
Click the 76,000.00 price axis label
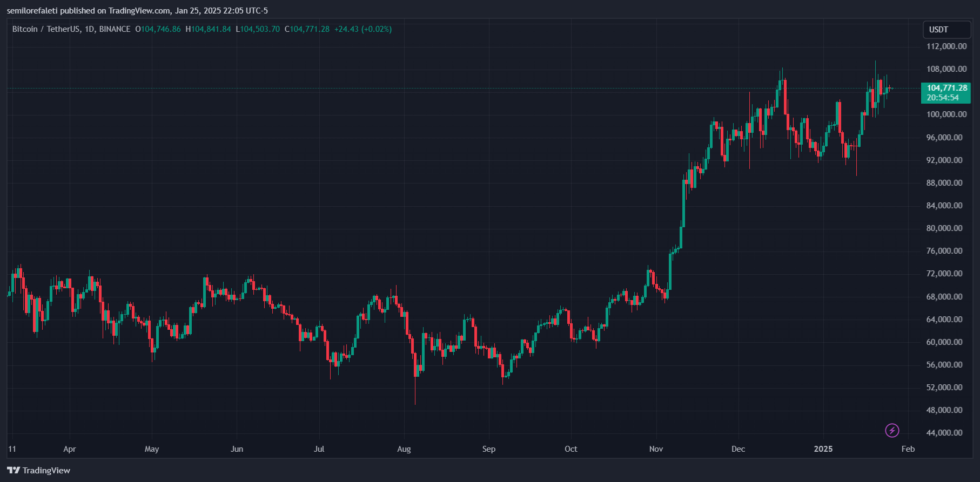point(944,251)
